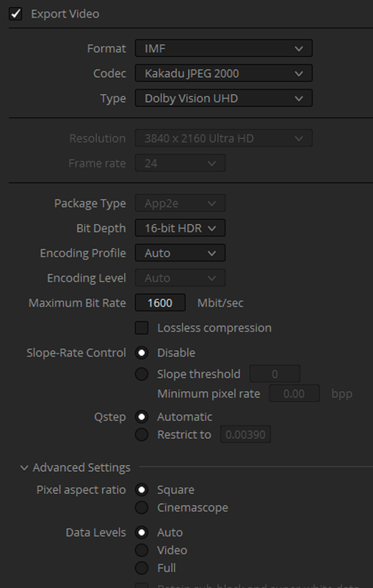Open the Encoding Level dropdown
Screen dimensions: 373x588
[x=180, y=278]
